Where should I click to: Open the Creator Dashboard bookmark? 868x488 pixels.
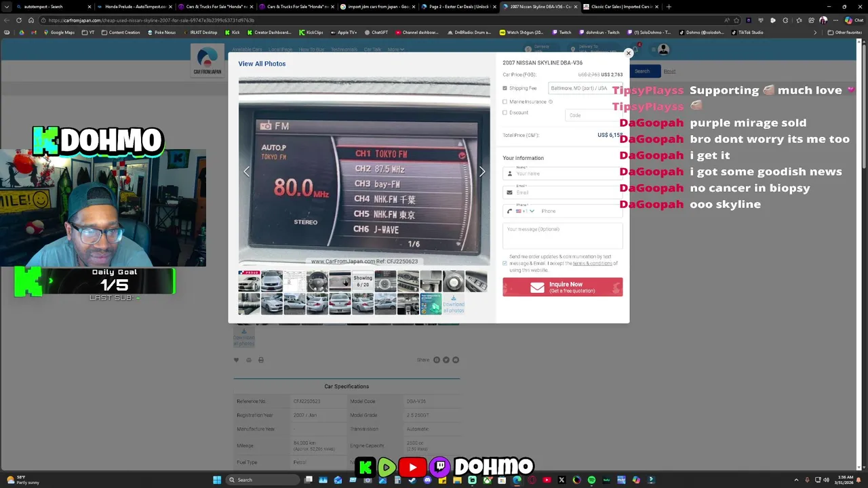(269, 33)
